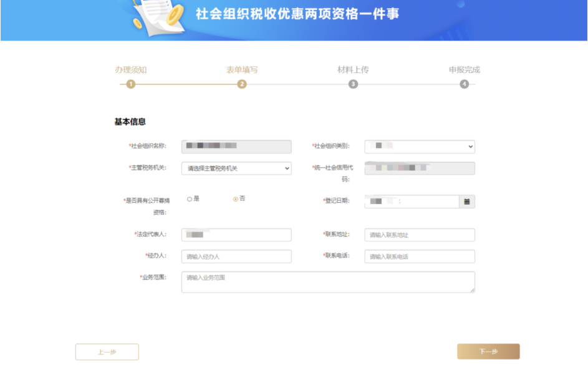Screen dimensions: 588x365
Task: Click step 2 circle for 表单填写
Action: [242, 84]
